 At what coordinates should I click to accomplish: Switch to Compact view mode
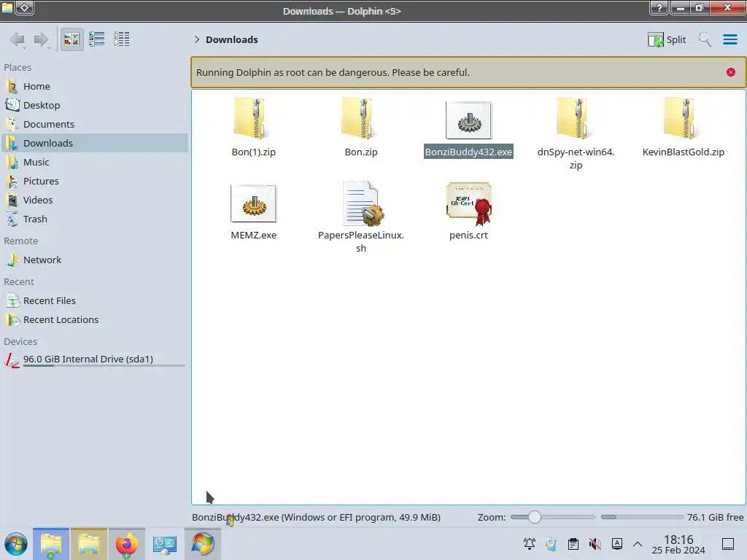97,39
